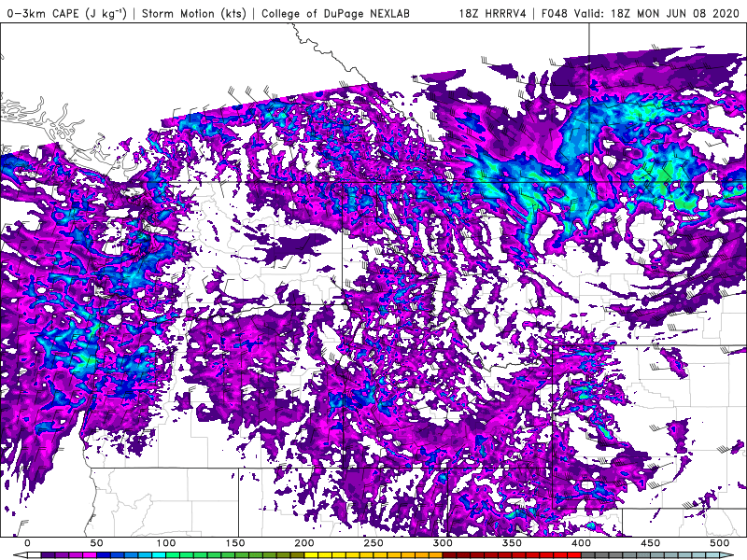
Task: Click the '500' label on the color scale
Action: [719, 543]
